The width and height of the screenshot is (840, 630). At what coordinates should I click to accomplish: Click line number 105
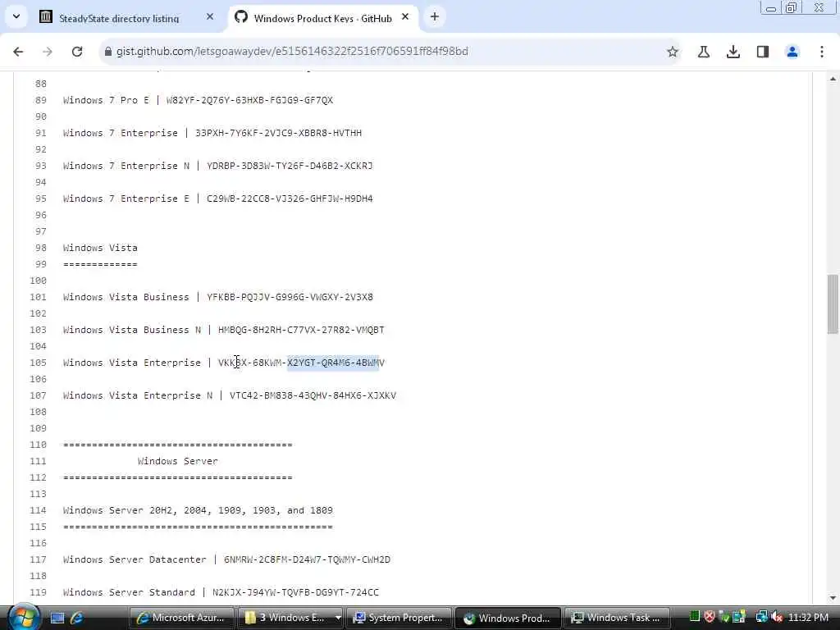point(38,363)
